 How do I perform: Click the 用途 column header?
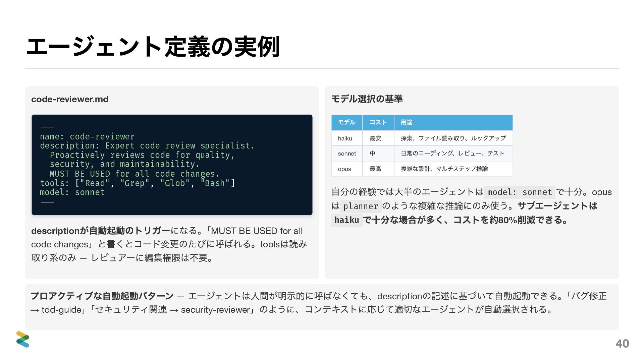tap(407, 122)
